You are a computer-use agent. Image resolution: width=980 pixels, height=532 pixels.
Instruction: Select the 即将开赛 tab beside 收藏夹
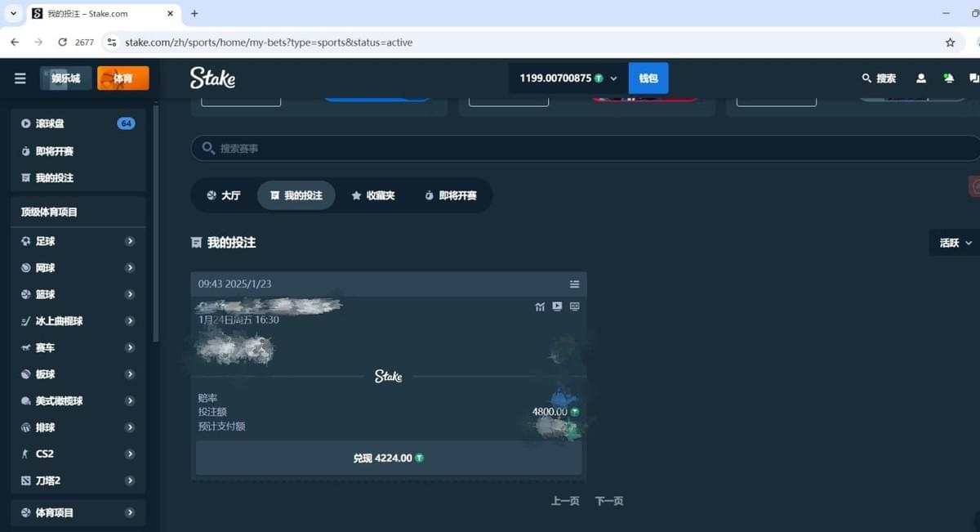coord(451,195)
